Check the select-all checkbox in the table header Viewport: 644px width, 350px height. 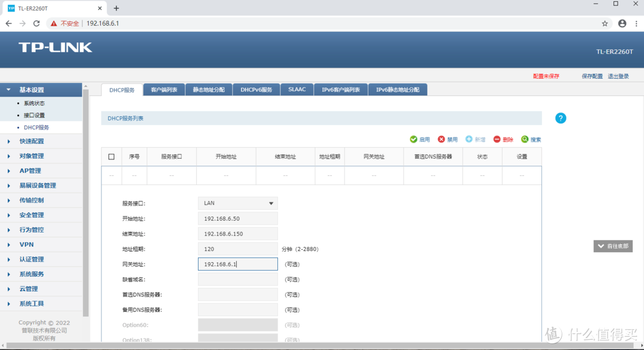click(x=112, y=156)
